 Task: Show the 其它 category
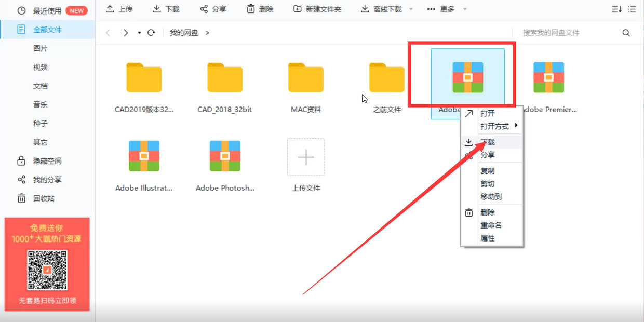tap(41, 142)
